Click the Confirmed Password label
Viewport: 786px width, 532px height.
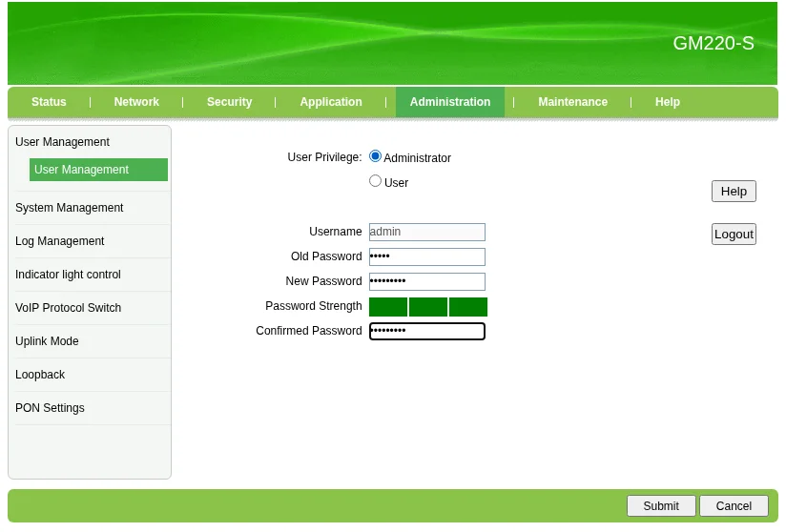tap(309, 331)
